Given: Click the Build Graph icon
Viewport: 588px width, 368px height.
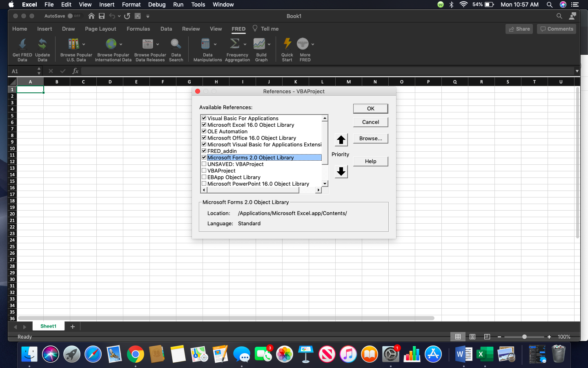Looking at the screenshot, I should point(259,44).
